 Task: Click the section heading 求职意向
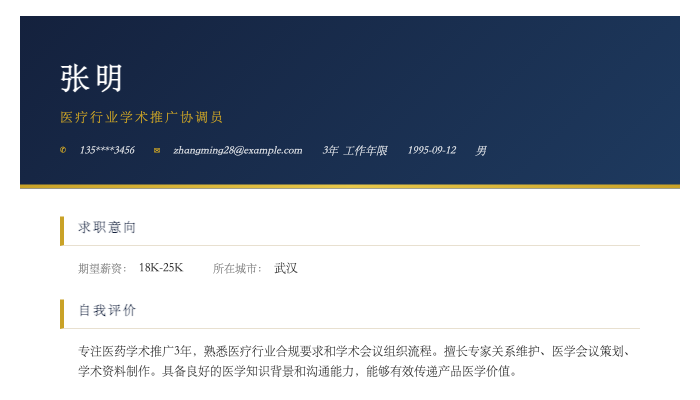pos(107,227)
